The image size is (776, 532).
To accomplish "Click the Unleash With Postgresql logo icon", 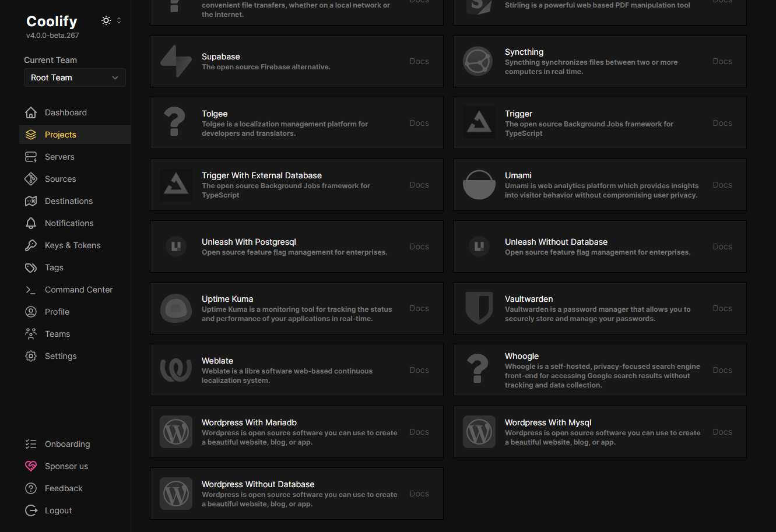I will pyautogui.click(x=176, y=246).
